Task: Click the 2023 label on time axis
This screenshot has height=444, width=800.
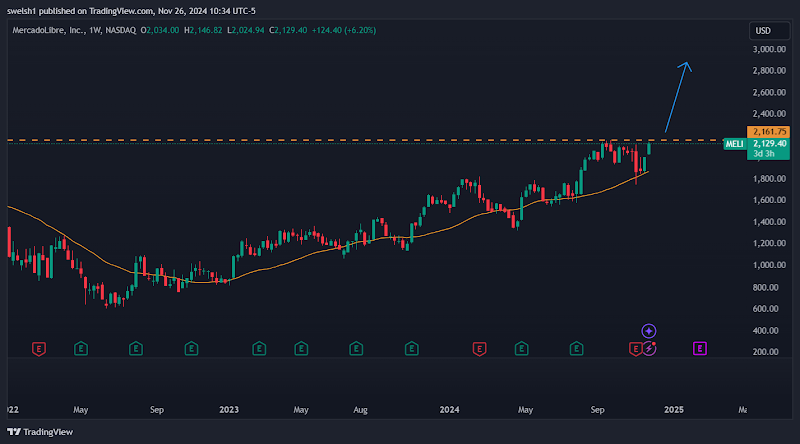Action: (229, 410)
